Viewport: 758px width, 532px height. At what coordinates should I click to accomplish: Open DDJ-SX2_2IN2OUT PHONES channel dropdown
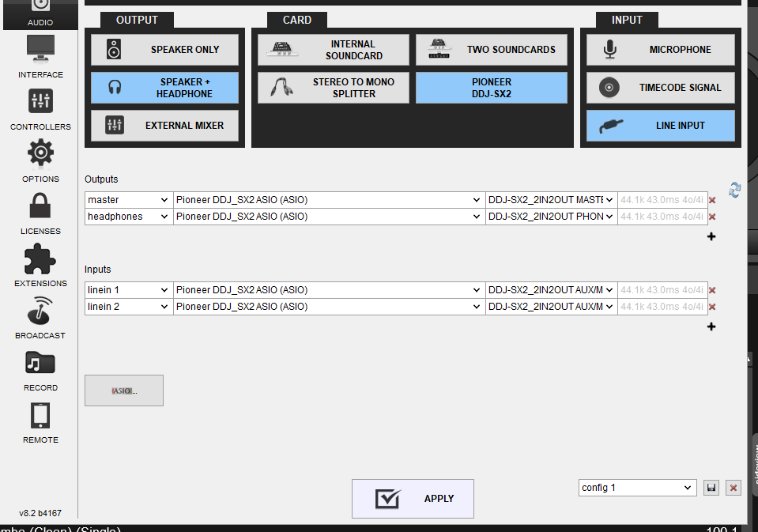551,216
